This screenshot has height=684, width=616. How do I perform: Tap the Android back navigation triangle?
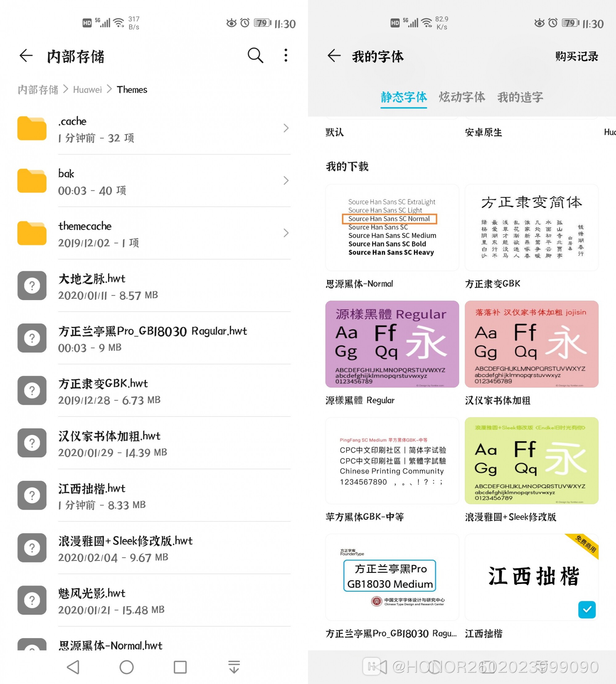[73, 667]
